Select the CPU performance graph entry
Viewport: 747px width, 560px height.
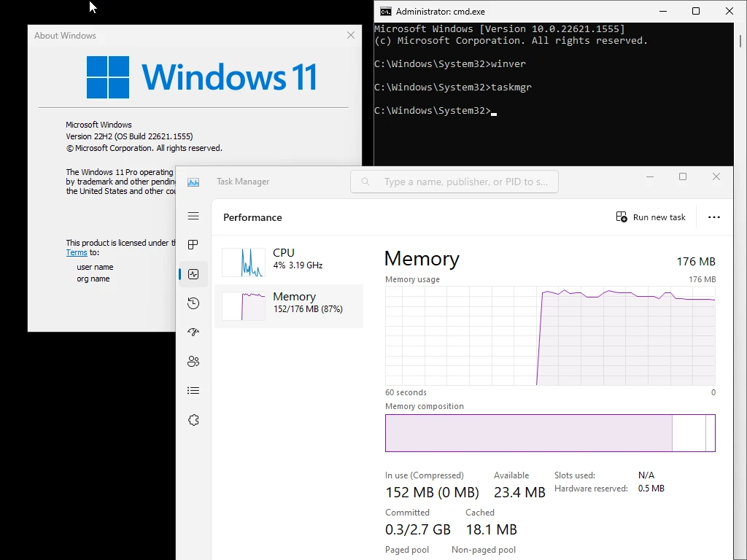coord(290,261)
